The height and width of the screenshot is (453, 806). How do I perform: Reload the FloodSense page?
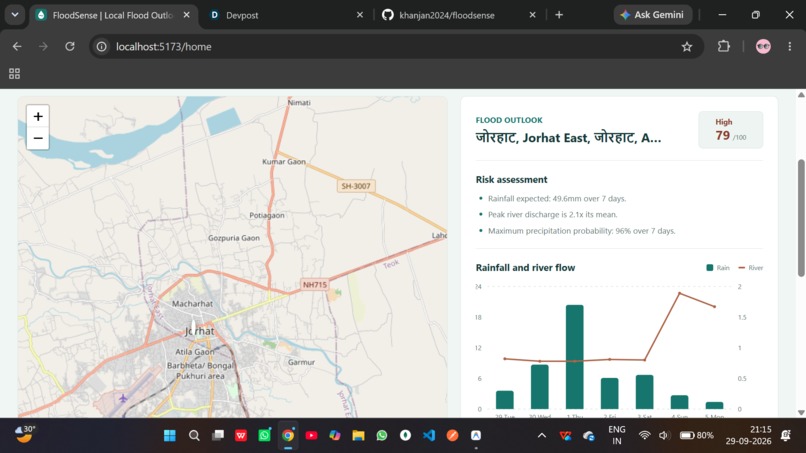70,47
